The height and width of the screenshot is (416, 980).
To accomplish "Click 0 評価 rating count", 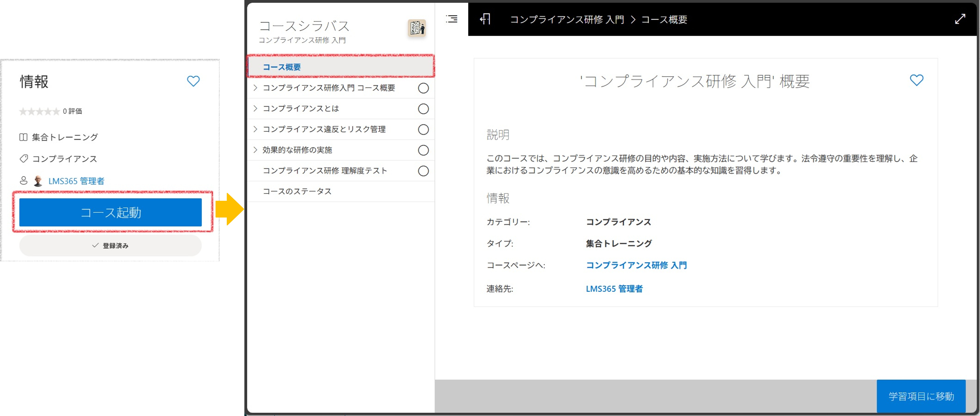I will point(72,111).
